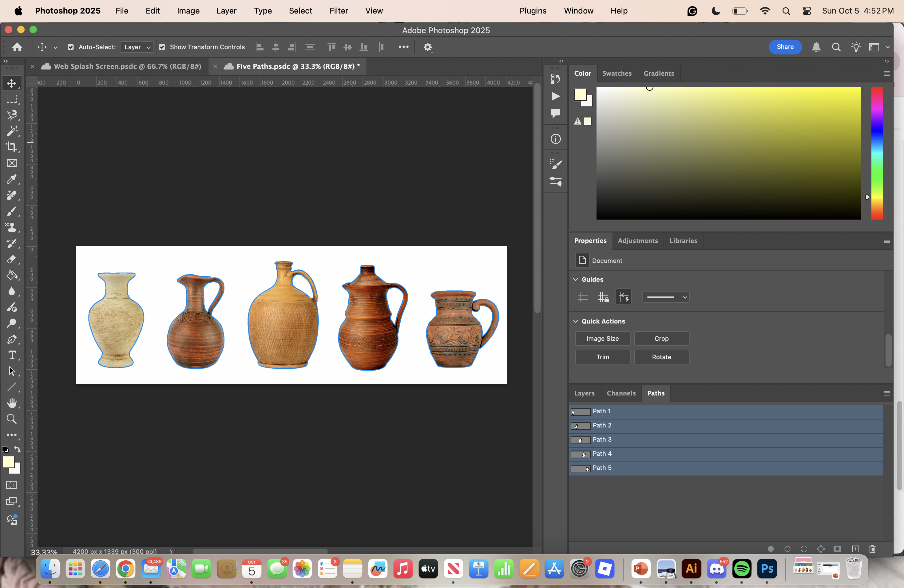Image resolution: width=904 pixels, height=588 pixels.
Task: Load path as a selection icon
Action: (x=804, y=549)
